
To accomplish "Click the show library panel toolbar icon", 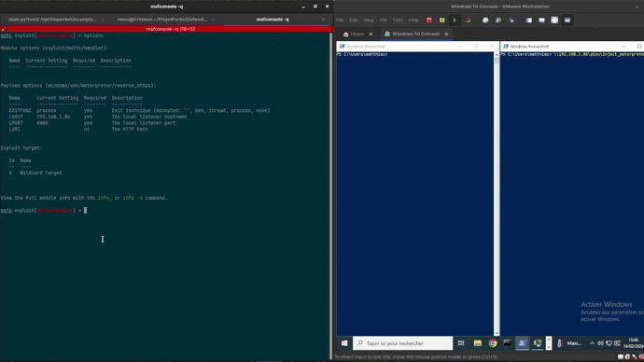I will pos(529,21).
